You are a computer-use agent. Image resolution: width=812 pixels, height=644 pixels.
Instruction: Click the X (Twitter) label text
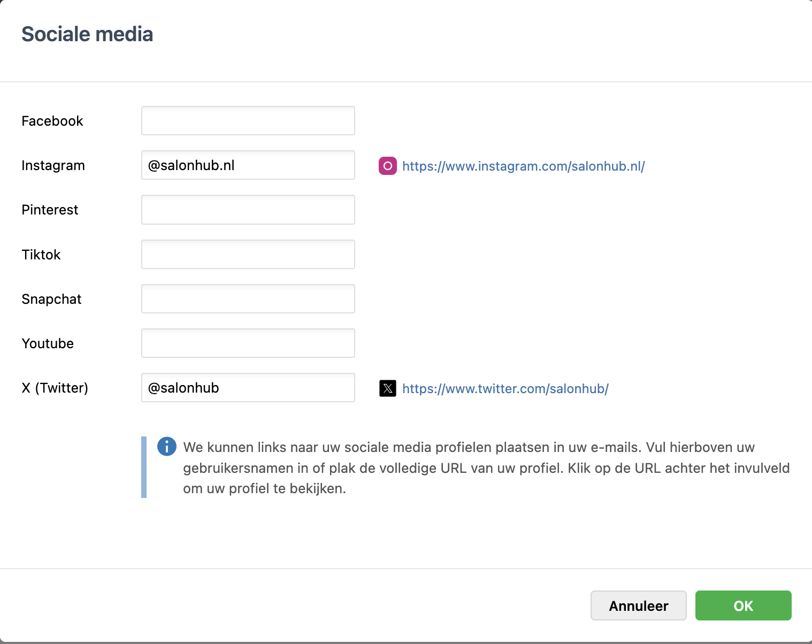(x=55, y=388)
